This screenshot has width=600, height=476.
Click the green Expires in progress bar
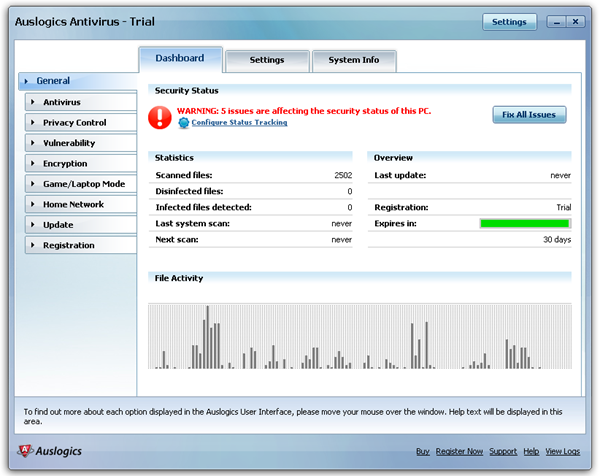coord(525,223)
